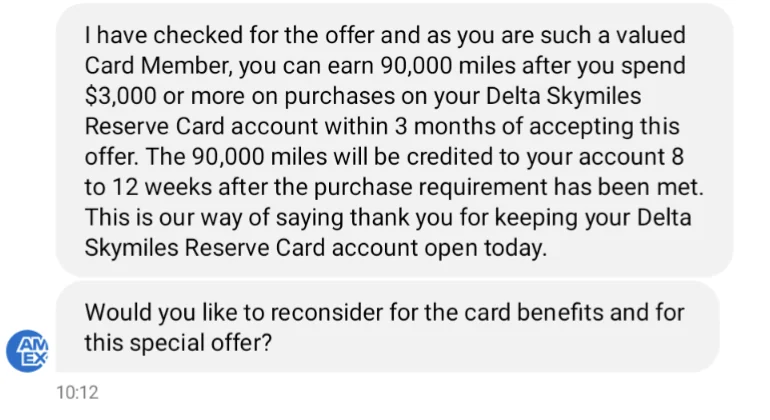Click the word 'valued' in the first message
Image resolution: width=770 pixels, height=420 pixels.
coord(655,36)
